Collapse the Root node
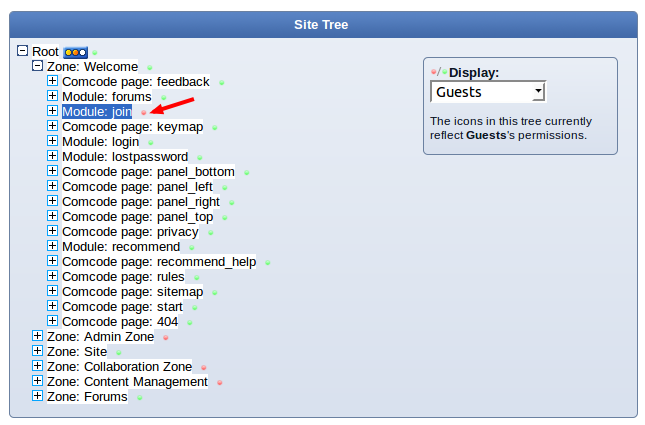This screenshot has width=645, height=425. 23,51
